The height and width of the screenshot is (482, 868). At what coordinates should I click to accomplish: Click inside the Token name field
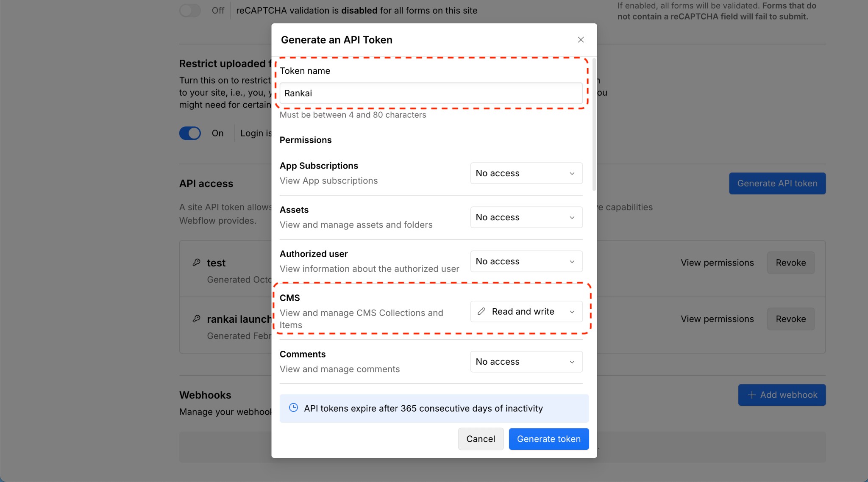tap(430, 93)
